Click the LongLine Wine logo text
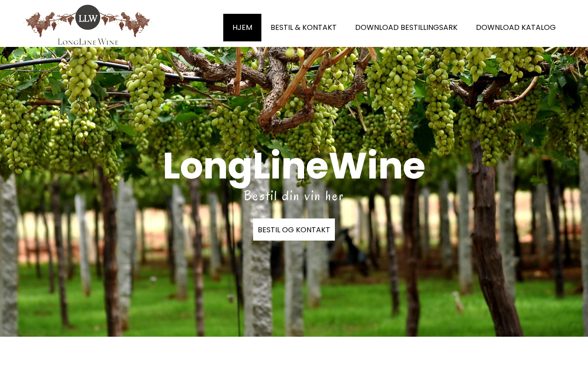 click(88, 41)
